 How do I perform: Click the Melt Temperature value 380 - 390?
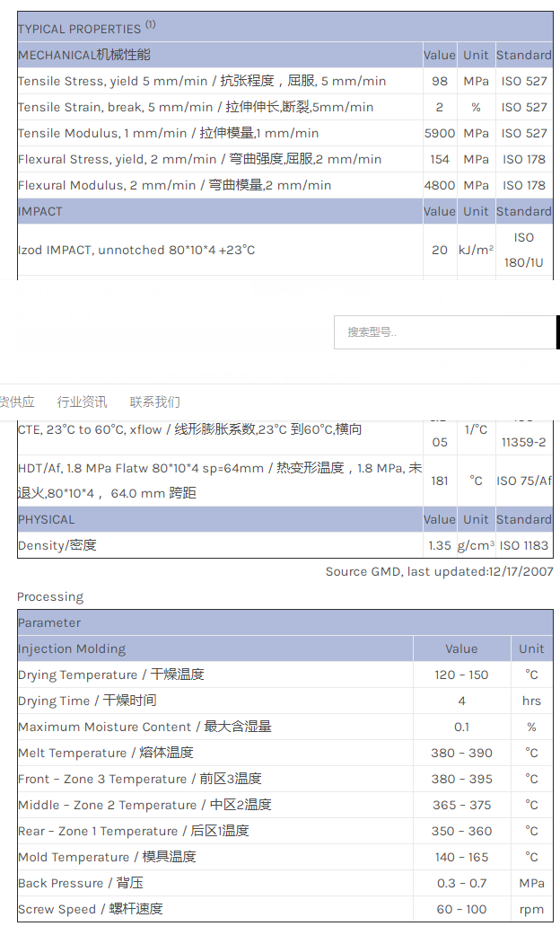pos(461,753)
